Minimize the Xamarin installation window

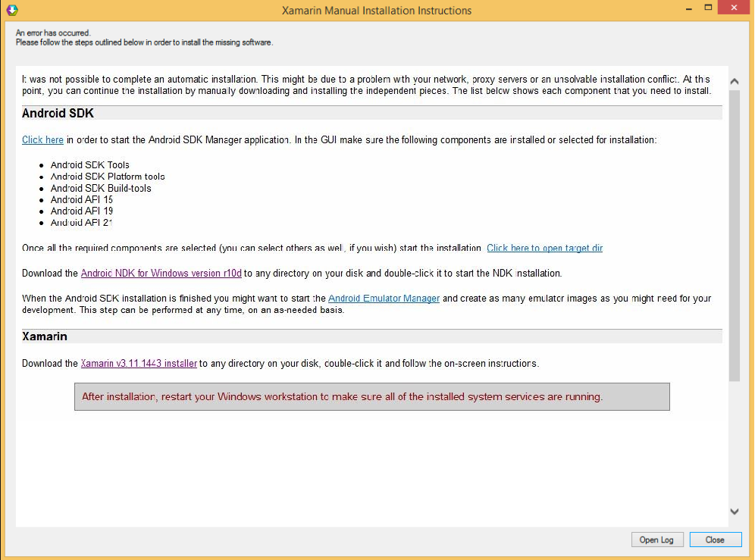tap(689, 8)
